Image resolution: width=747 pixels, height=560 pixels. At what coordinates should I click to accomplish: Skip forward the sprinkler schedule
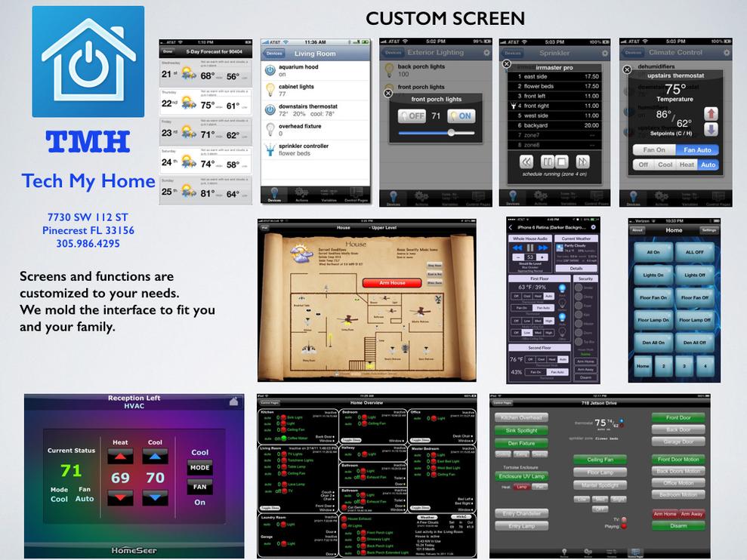(582, 162)
